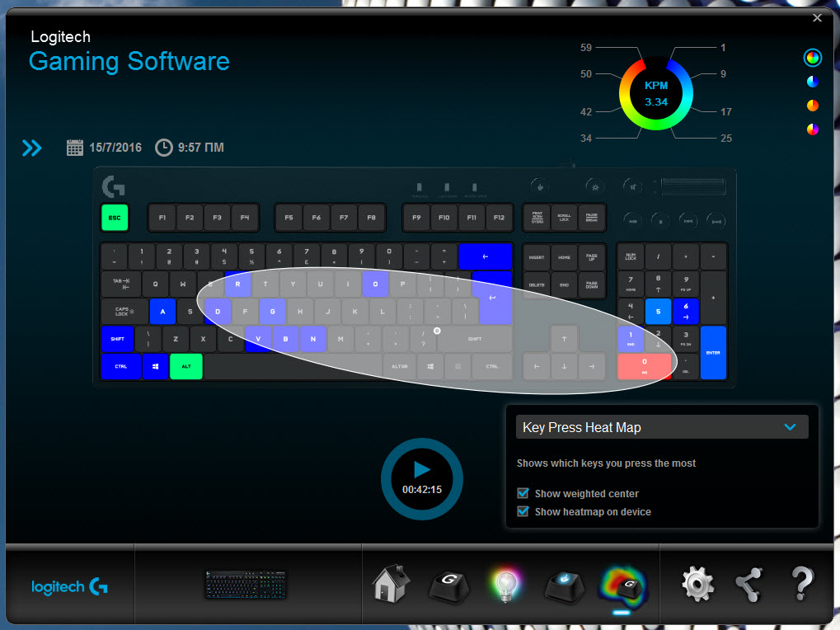This screenshot has width=840, height=630.
Task: Open the G-key customization icon
Action: click(449, 585)
